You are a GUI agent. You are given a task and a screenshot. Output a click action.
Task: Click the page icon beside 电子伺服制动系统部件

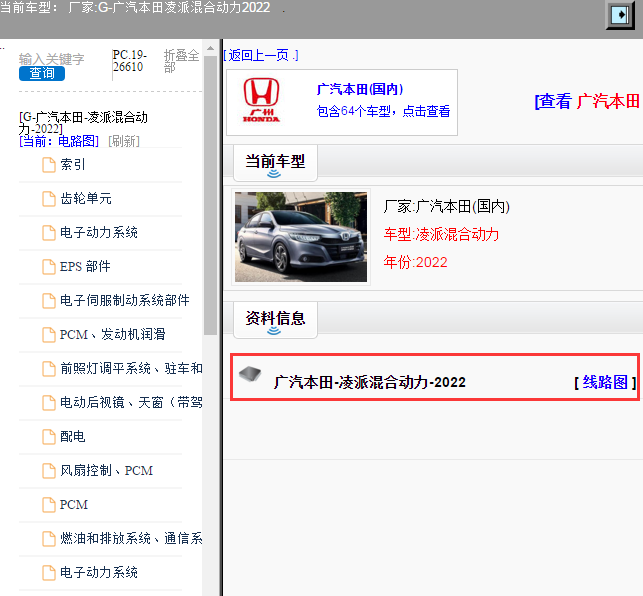(49, 301)
